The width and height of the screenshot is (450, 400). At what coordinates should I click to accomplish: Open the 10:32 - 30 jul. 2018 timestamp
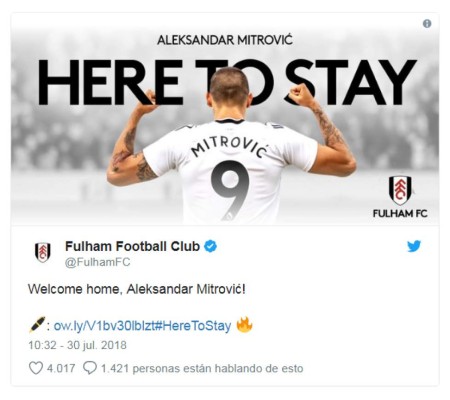click(77, 345)
